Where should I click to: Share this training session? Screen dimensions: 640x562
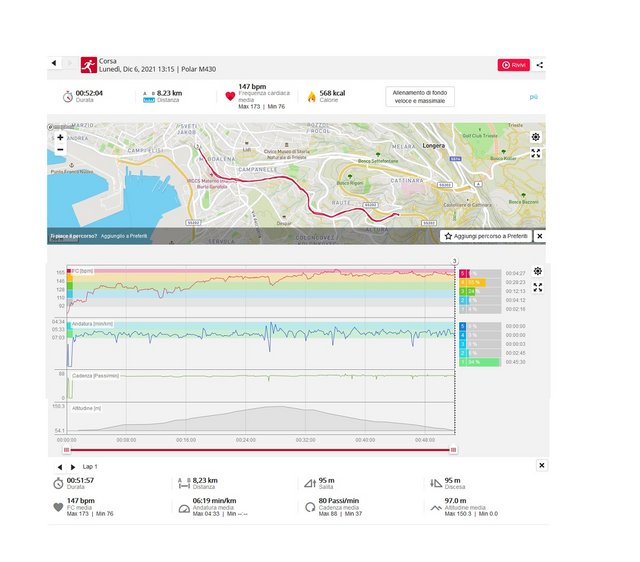[540, 65]
